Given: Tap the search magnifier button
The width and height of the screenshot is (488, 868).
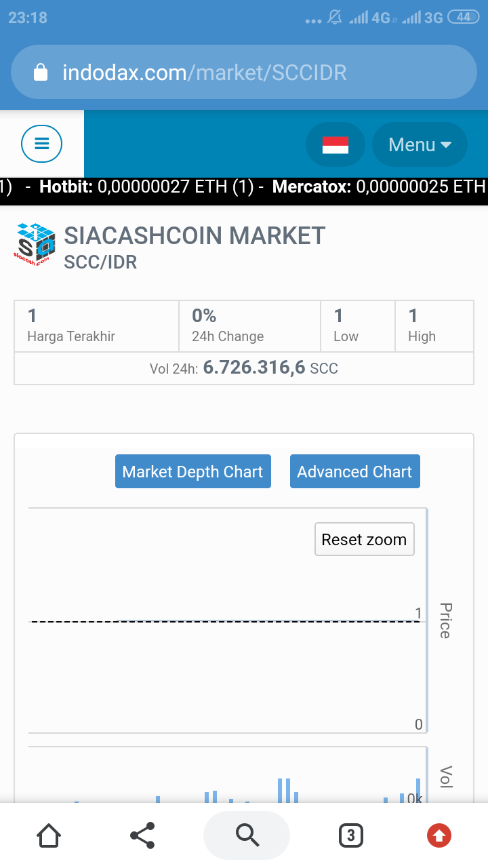Looking at the screenshot, I should point(247,835).
